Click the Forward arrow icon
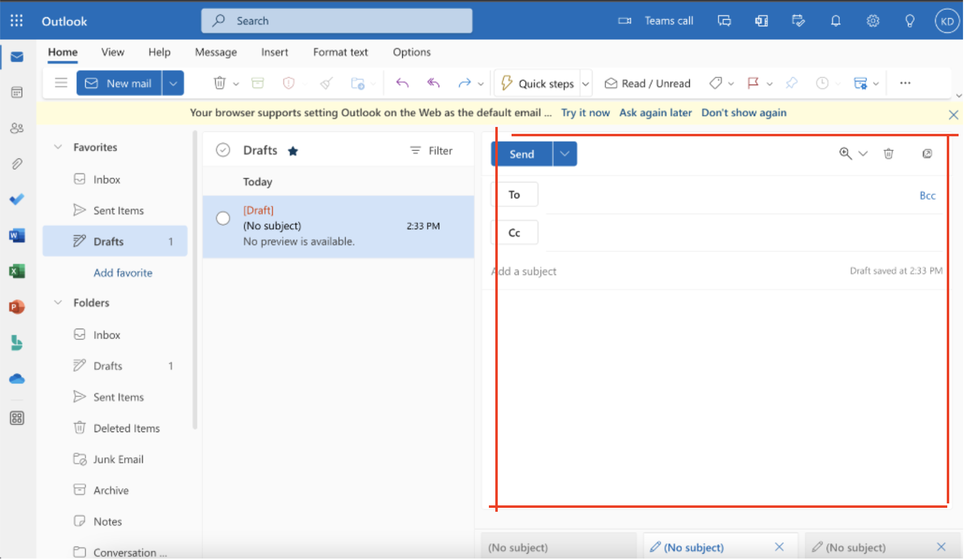The image size is (964, 560). coord(464,83)
